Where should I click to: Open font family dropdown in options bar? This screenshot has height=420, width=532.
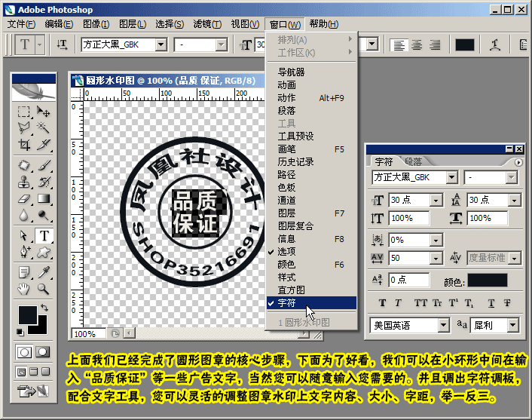click(x=161, y=44)
